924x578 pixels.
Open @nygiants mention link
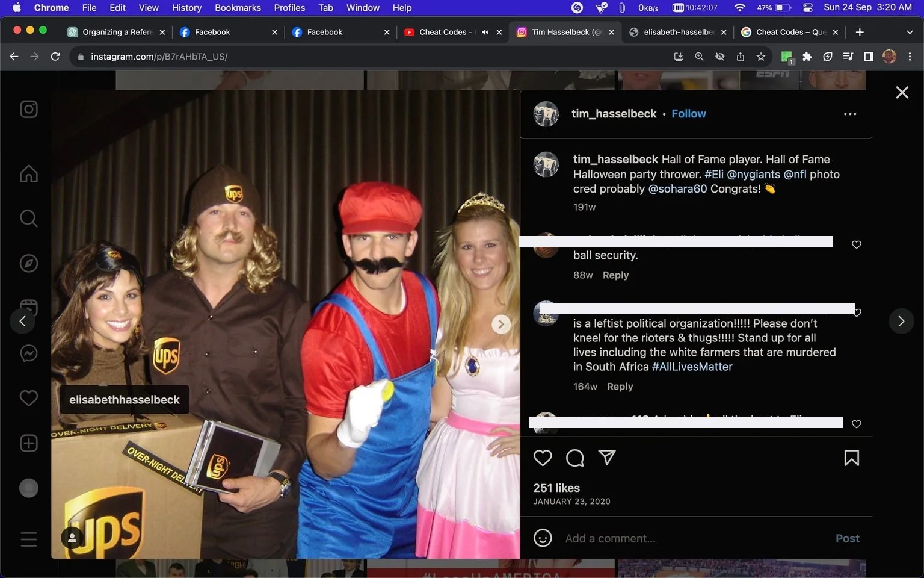[x=754, y=175]
